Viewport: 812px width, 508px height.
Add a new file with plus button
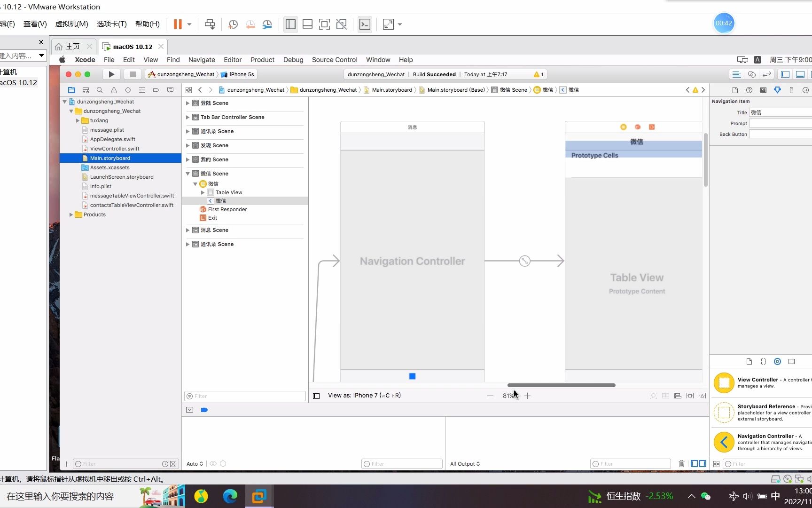point(66,464)
